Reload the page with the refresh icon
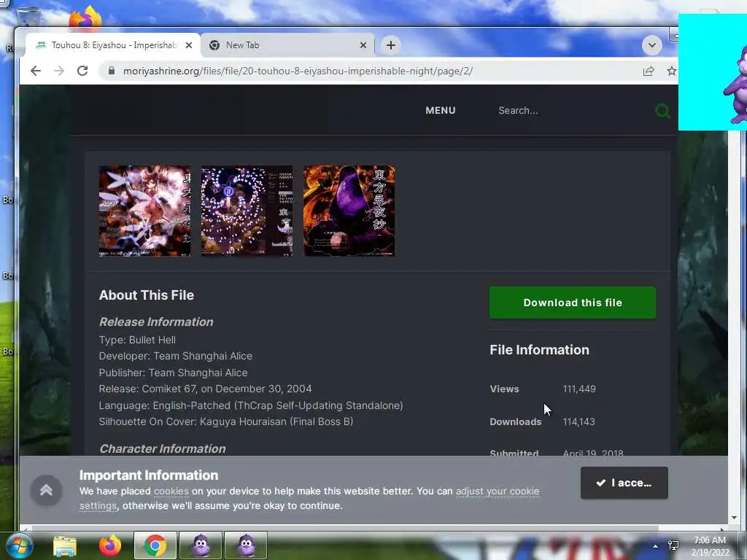 coord(82,71)
